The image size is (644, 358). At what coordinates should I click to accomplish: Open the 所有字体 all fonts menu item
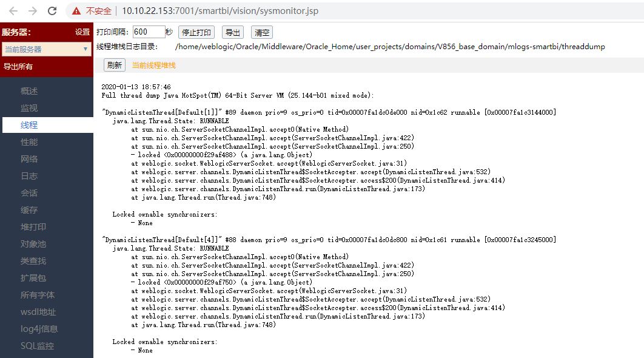coord(38,295)
